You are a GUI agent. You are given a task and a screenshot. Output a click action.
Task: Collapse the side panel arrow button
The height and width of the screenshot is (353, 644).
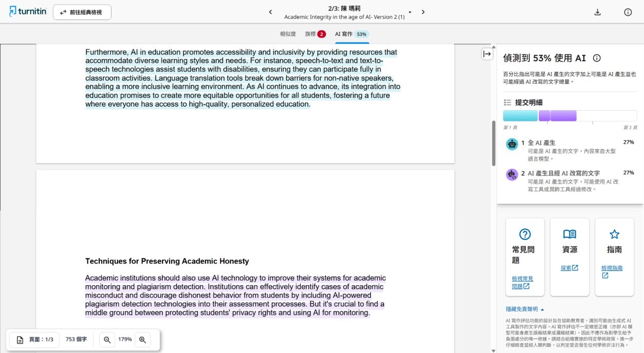(487, 54)
